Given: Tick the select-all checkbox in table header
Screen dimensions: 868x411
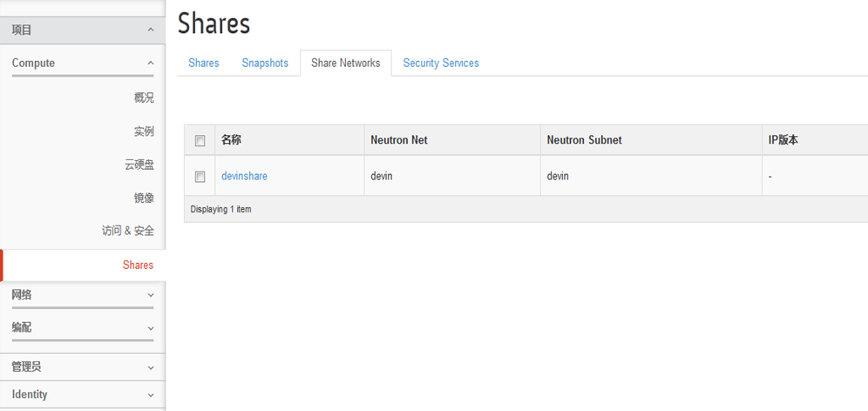Looking at the screenshot, I should pos(200,141).
